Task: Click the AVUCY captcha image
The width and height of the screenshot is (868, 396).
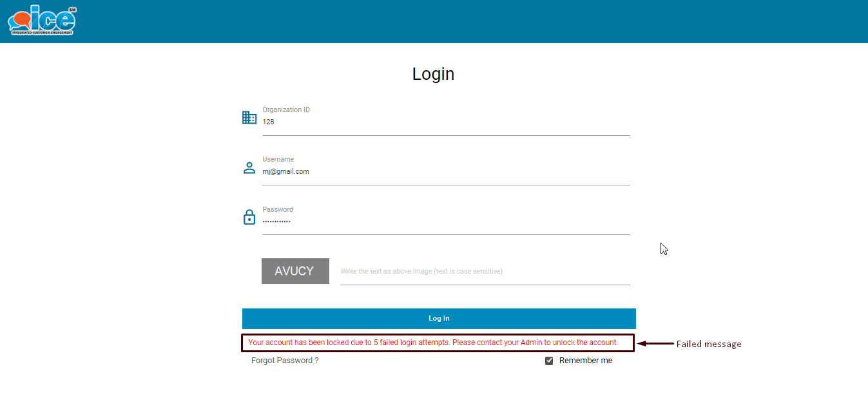Action: 295,271
